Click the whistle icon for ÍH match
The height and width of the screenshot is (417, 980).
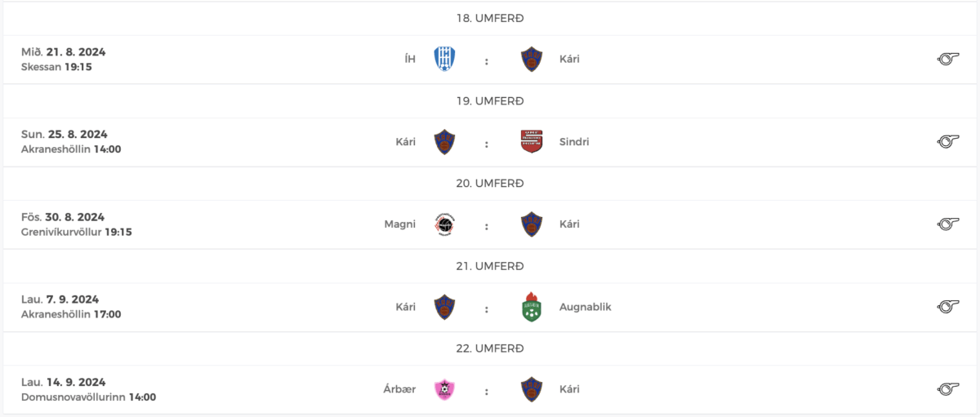[947, 59]
